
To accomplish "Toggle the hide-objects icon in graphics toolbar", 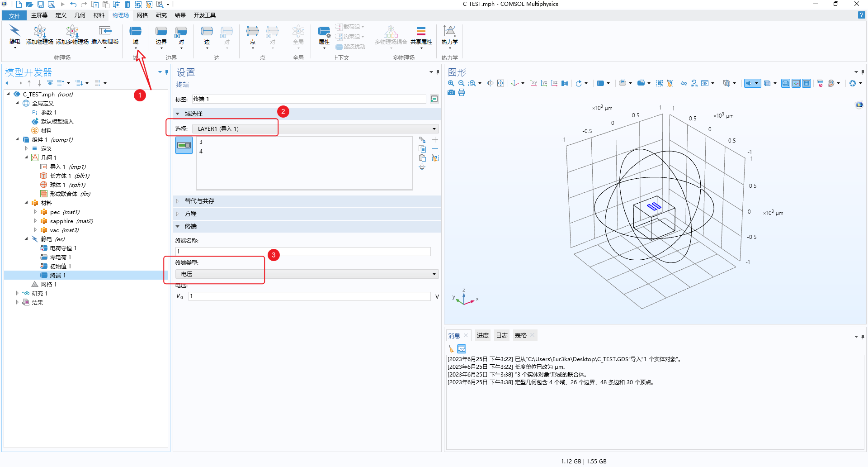I will tap(684, 83).
